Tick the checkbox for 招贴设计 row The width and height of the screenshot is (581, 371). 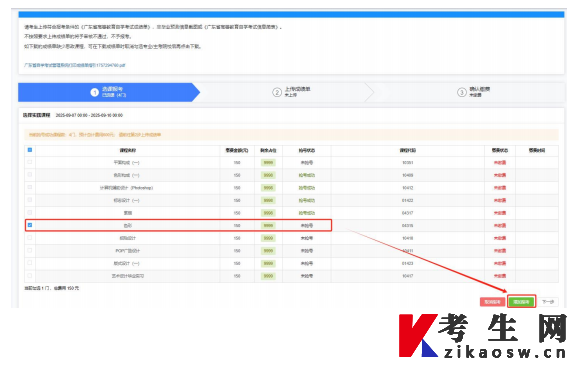pos(30,238)
